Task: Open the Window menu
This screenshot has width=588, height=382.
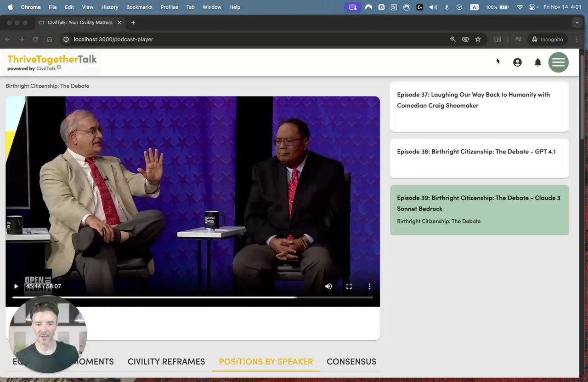Action: click(x=212, y=7)
